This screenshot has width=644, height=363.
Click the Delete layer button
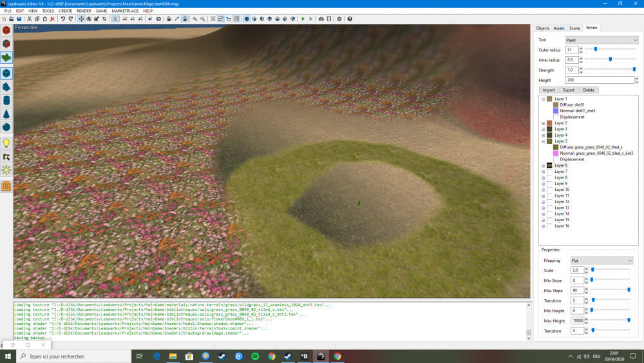[589, 90]
